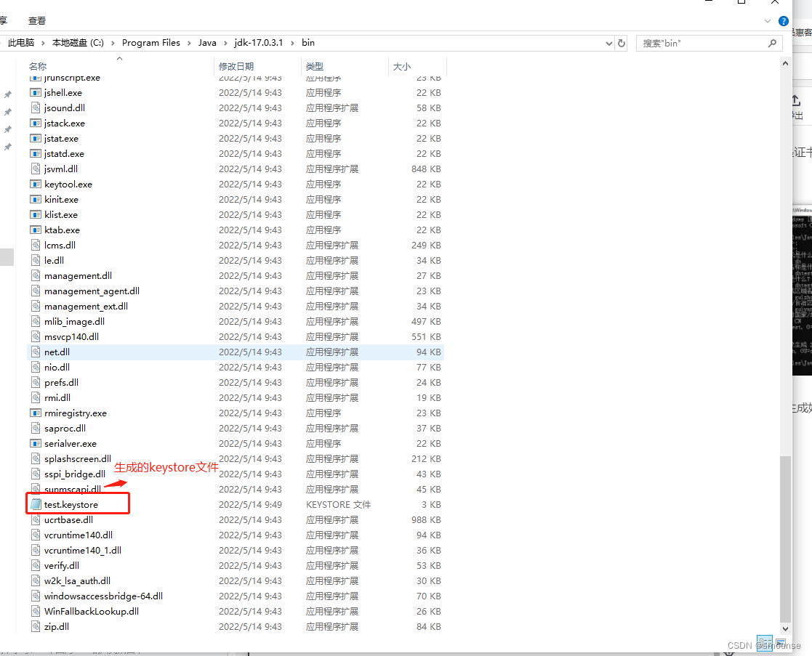Sort files by 修改日期 column

236,66
